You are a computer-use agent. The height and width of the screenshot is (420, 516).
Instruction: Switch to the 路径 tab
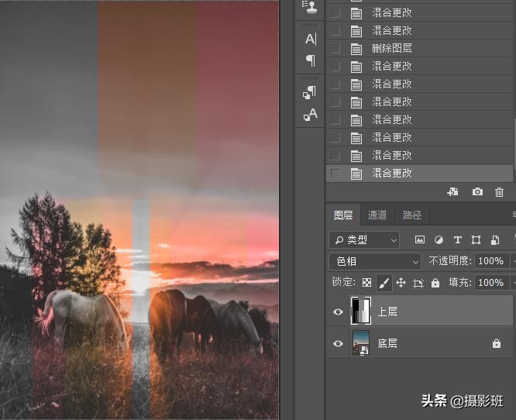pyautogui.click(x=412, y=215)
